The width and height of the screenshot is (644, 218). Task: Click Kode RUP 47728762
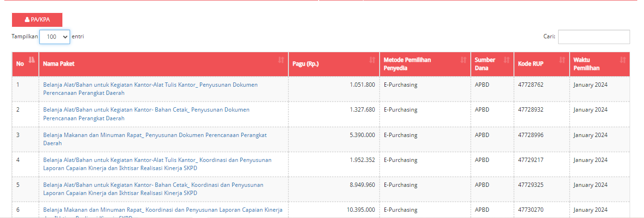point(531,85)
